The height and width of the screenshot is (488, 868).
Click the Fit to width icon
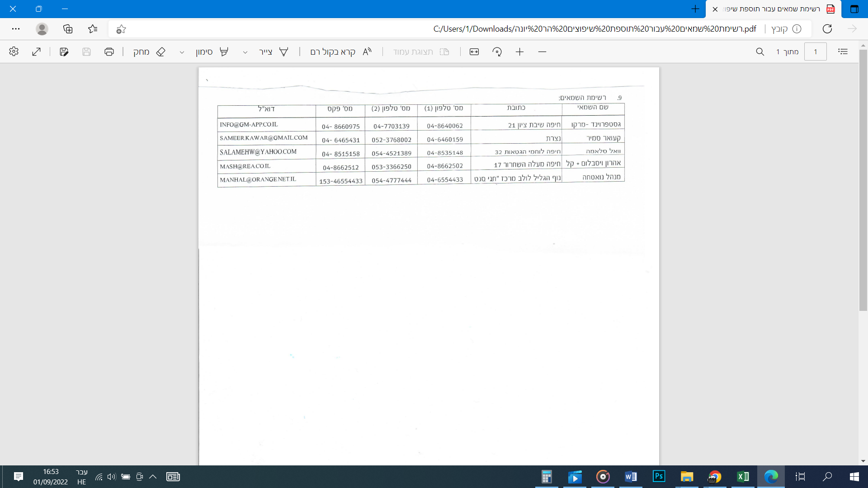coord(474,52)
